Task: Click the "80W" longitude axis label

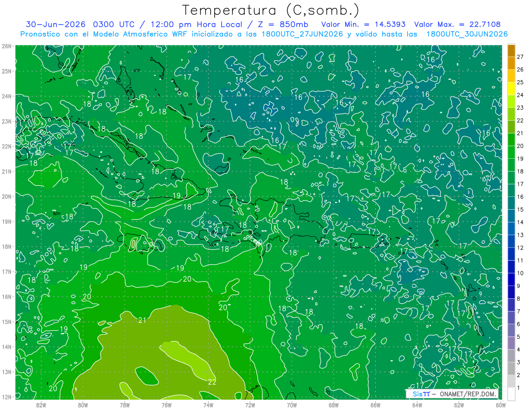Action: pyautogui.click(x=83, y=405)
